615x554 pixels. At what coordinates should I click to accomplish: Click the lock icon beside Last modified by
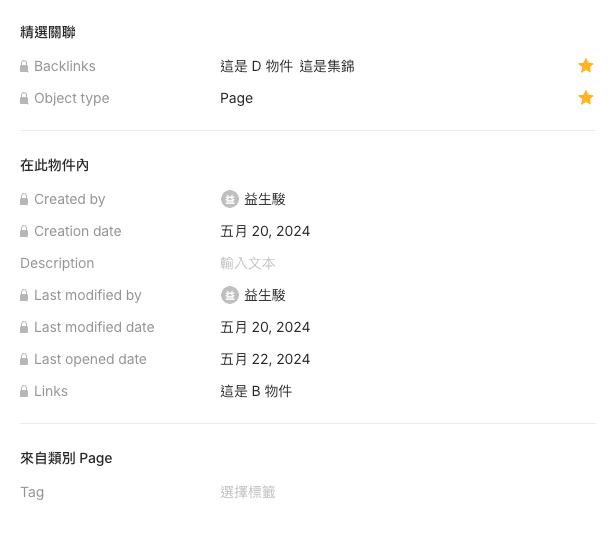(24, 295)
